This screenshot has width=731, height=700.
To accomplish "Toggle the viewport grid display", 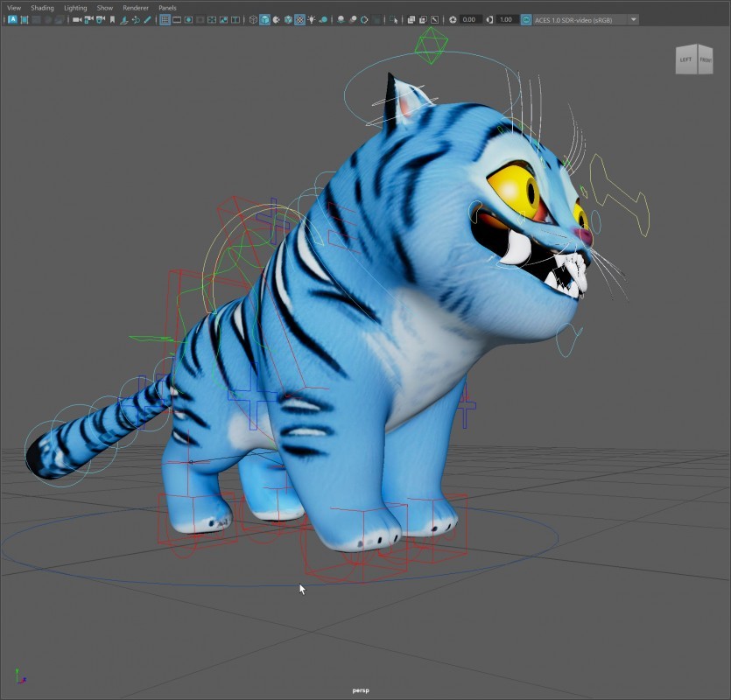I will (165, 19).
